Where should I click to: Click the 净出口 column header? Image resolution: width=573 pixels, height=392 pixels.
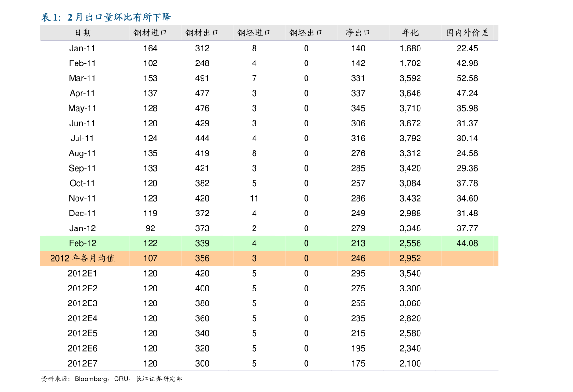(x=358, y=33)
